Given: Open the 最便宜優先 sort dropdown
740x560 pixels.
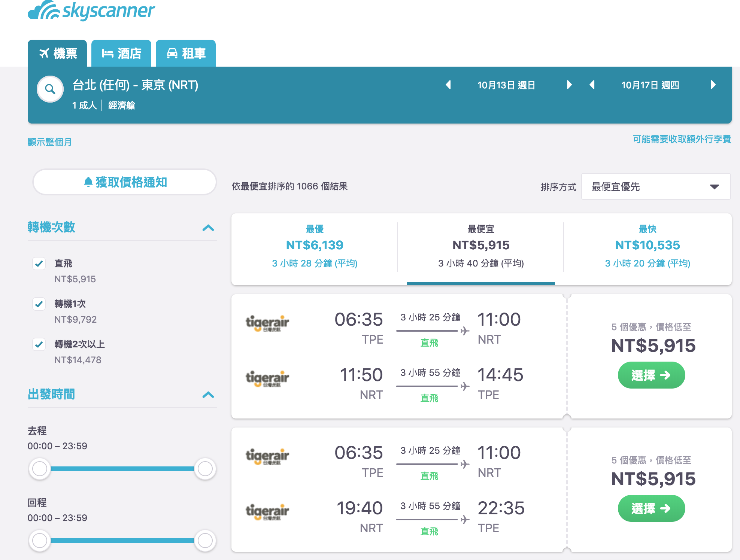Looking at the screenshot, I should [x=656, y=186].
